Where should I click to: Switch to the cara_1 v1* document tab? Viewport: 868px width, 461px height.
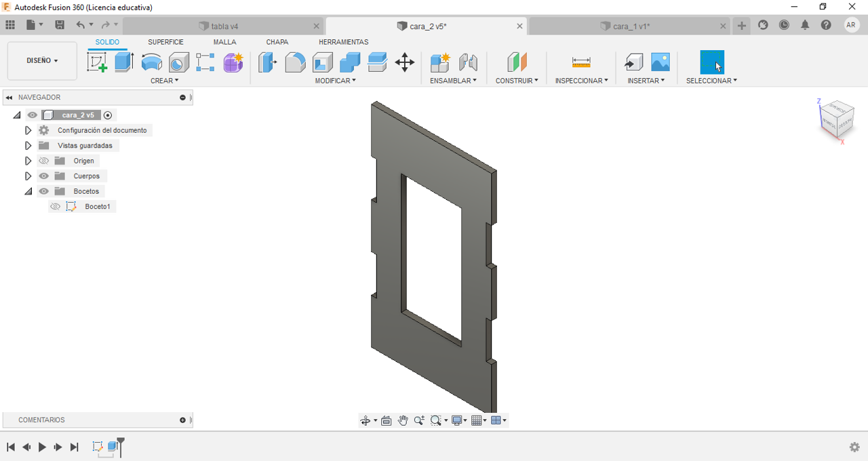click(x=631, y=26)
